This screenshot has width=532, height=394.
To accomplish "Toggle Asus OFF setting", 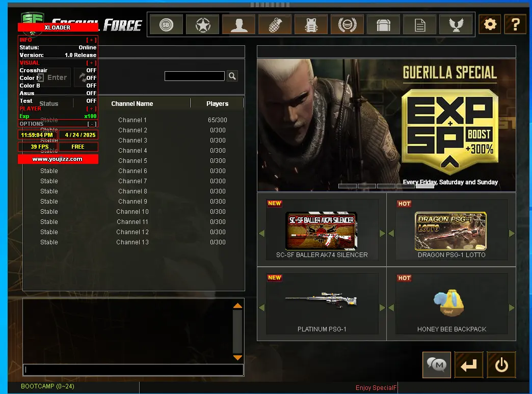I will click(58, 93).
